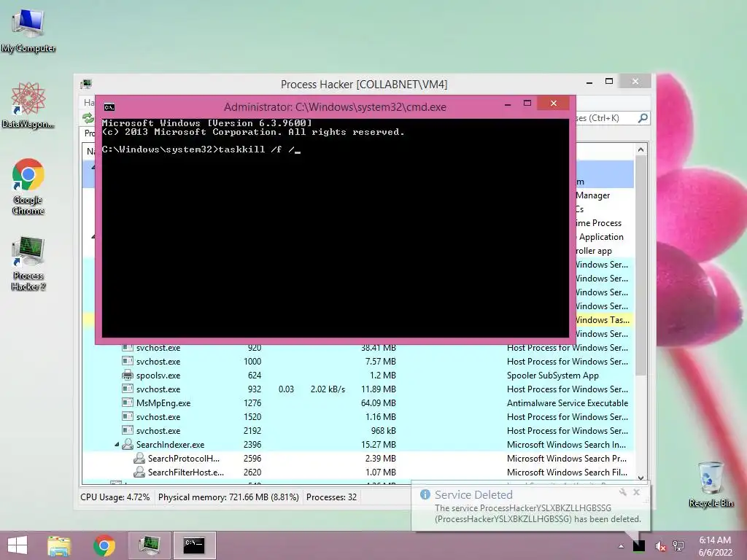Click the highlighted Windows Tas... row

605,320
